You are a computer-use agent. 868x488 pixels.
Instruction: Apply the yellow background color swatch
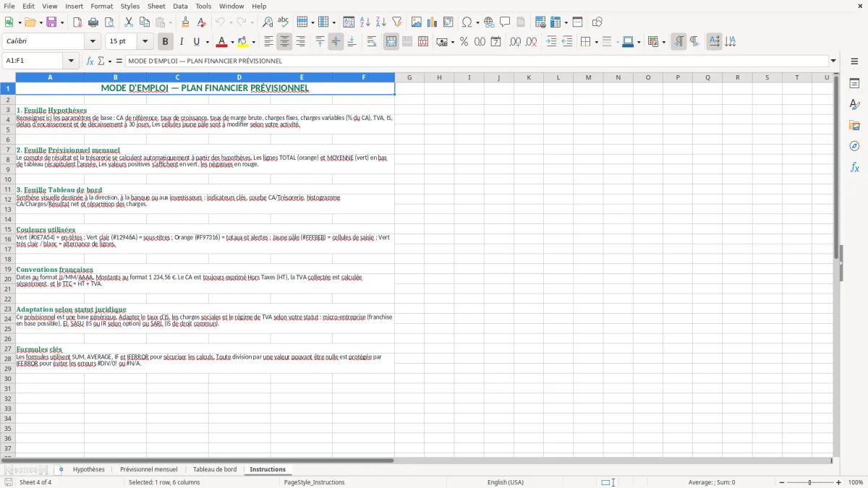tap(242, 42)
